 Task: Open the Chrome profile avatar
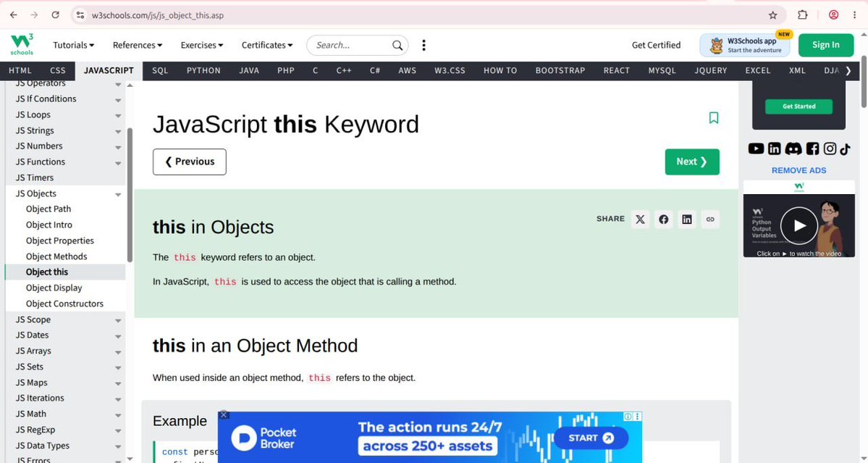pos(834,15)
